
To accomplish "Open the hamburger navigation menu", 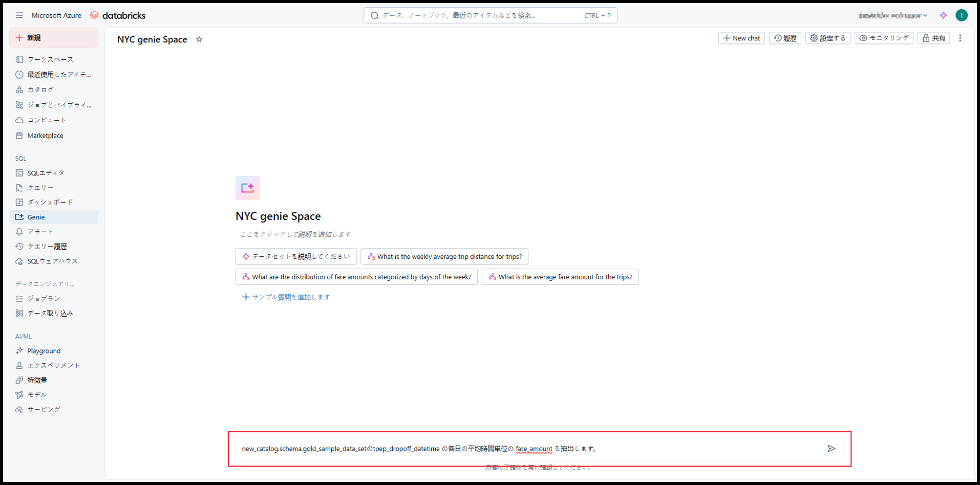I will [x=19, y=15].
